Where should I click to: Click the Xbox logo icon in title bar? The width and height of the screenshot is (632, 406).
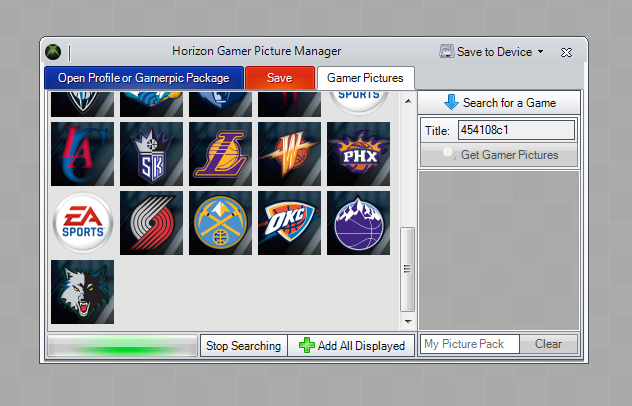(53, 52)
